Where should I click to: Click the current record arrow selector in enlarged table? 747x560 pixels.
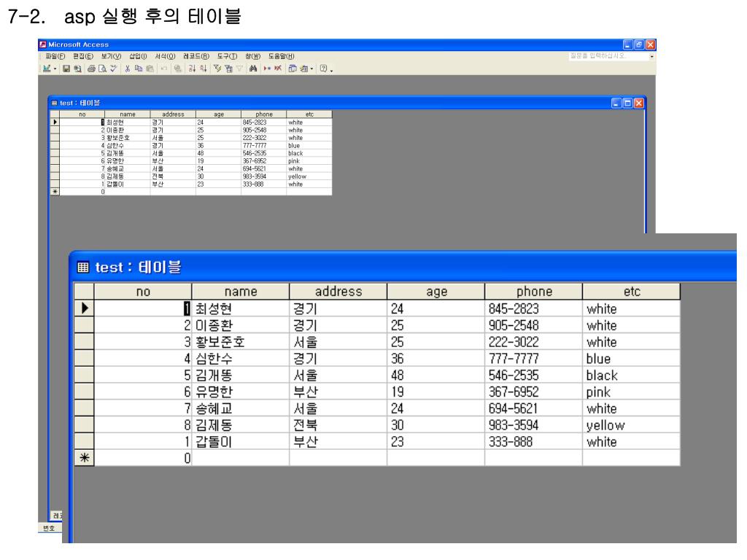pos(85,308)
